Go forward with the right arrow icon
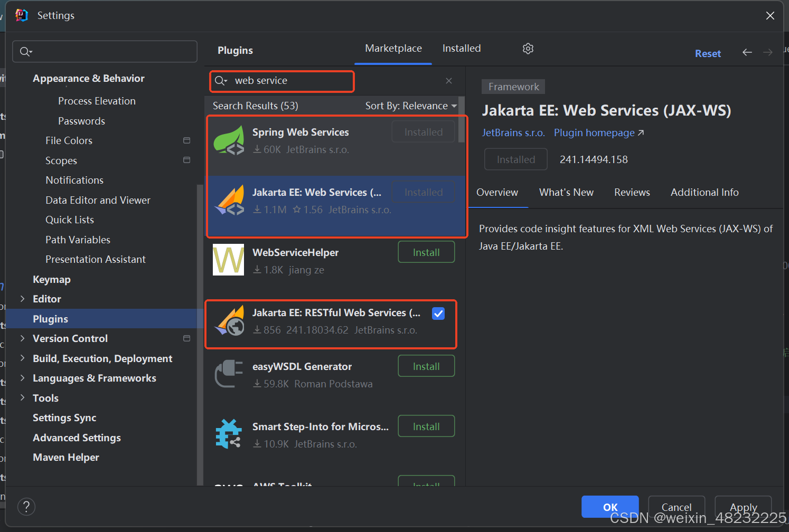Image resolution: width=789 pixels, height=532 pixels. (x=768, y=52)
